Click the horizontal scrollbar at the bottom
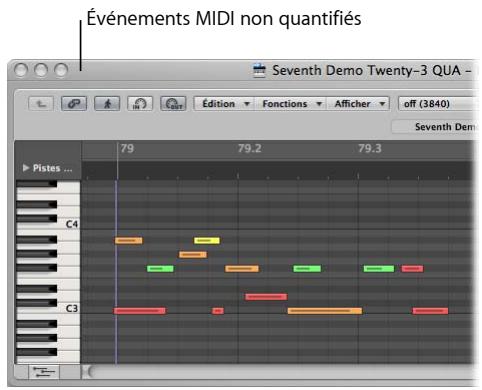The height and width of the screenshot is (390, 482). (280, 372)
